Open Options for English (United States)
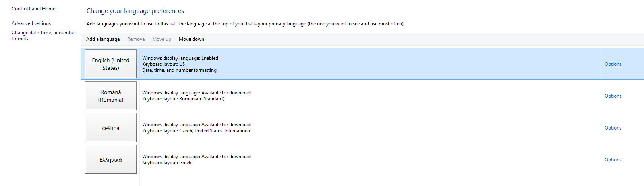The image size is (644, 186). tap(613, 64)
